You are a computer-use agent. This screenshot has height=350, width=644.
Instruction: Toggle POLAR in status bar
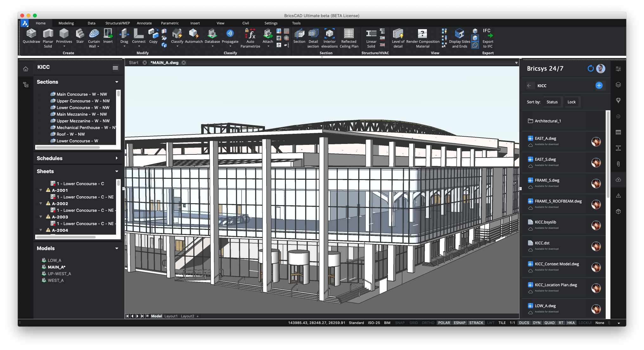444,323
